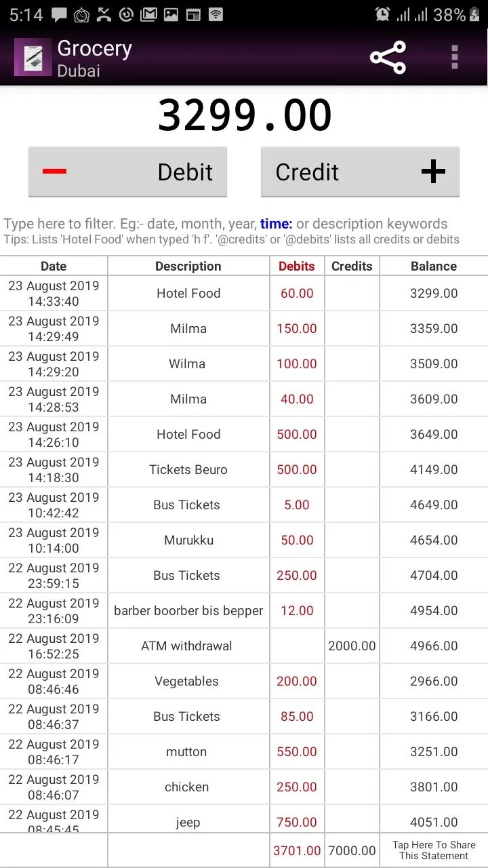Viewport: 488px width, 868px height.
Task: Open the Tickets Beuro entry
Action: coord(244,469)
